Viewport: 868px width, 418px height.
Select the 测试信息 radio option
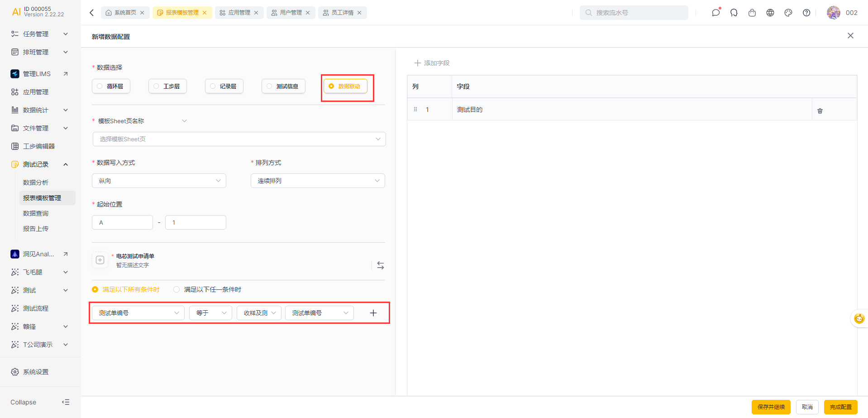pyautogui.click(x=283, y=86)
